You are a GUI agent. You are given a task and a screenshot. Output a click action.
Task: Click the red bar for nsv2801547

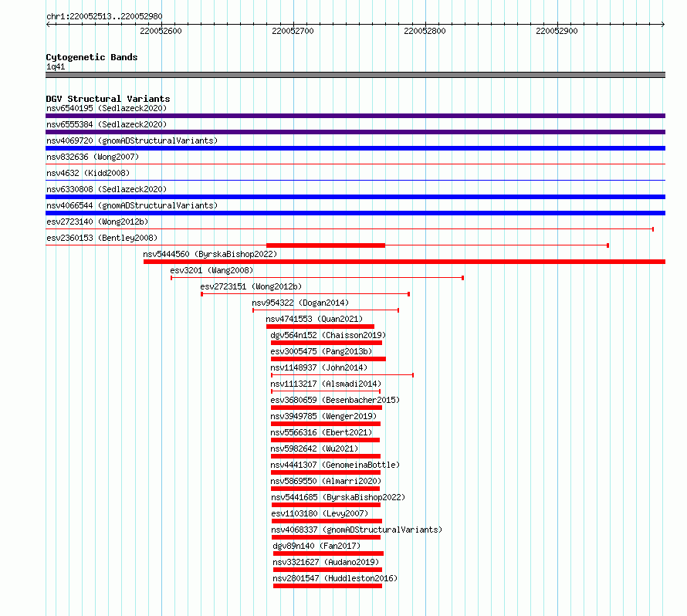328,586
